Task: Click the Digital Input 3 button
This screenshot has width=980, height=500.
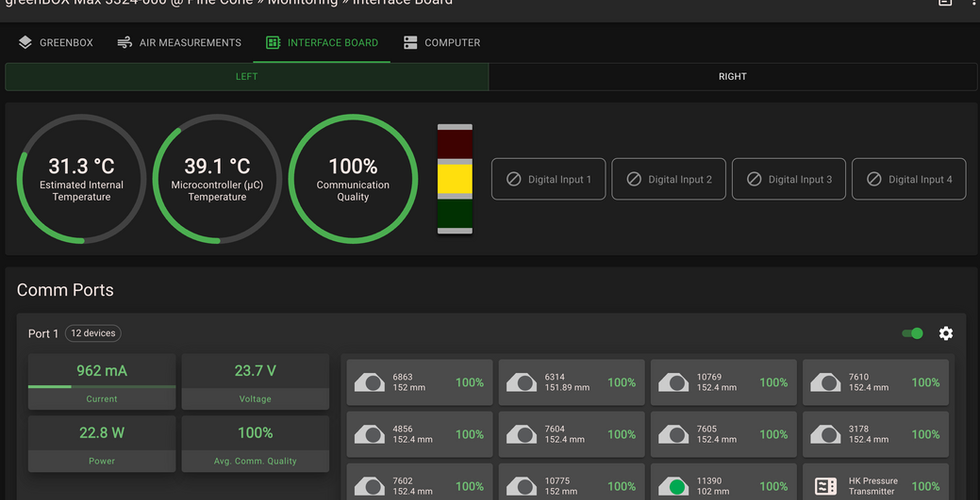Action: [x=789, y=179]
